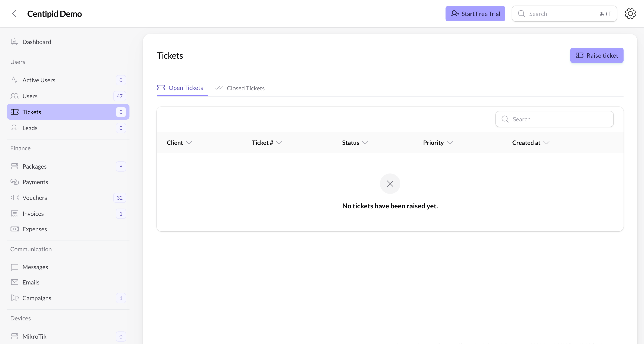Image resolution: width=644 pixels, height=344 pixels.
Task: Switch to the Closed Tickets tab
Action: (x=246, y=88)
